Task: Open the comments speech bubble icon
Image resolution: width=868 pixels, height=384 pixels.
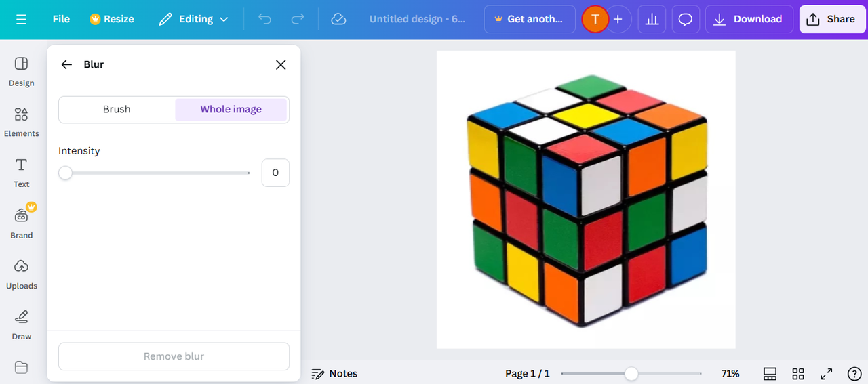Action: click(686, 19)
